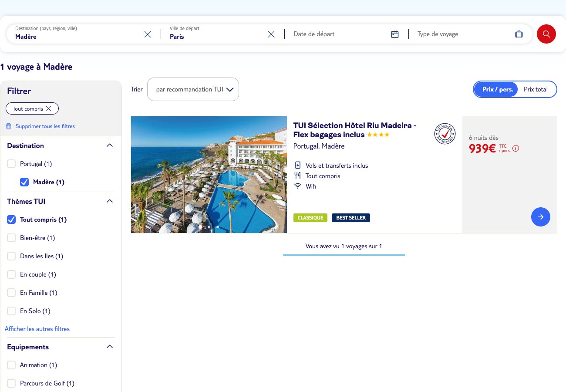Screen dimensions: 566x392
Task: Uncheck the Tout compris theme checkbox
Action: [11, 220]
